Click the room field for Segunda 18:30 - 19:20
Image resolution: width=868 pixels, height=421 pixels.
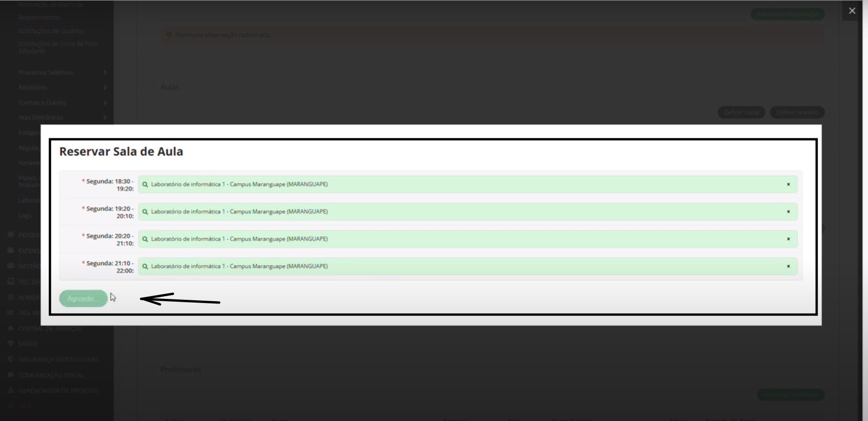tap(468, 185)
